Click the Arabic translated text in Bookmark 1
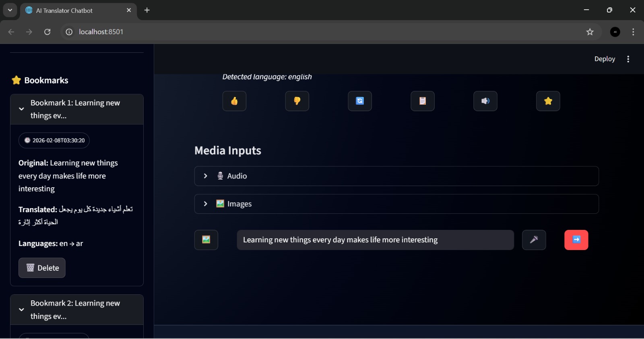 (x=76, y=216)
